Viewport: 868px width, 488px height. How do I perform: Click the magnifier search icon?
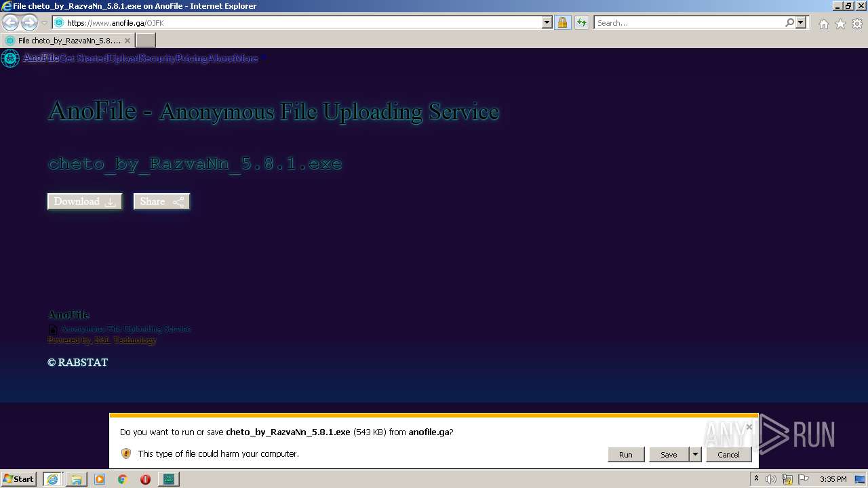coord(789,23)
